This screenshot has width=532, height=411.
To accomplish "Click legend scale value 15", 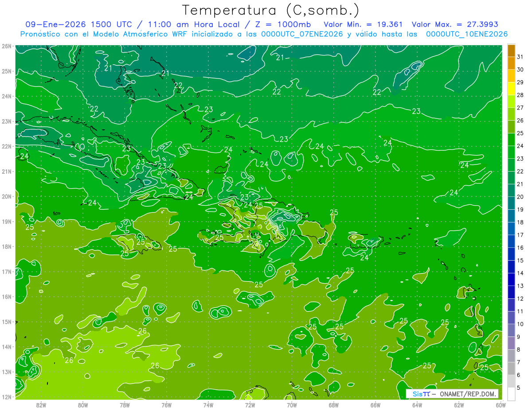I will pos(520,260).
